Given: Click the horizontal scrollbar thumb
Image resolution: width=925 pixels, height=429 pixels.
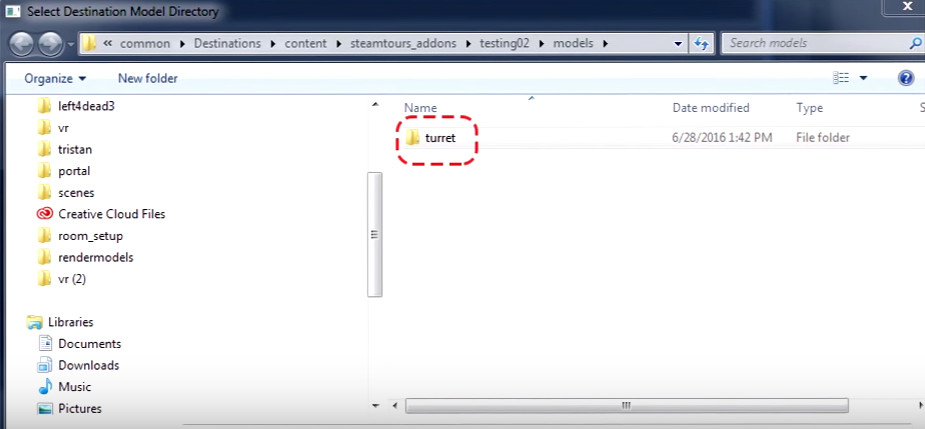Looking at the screenshot, I should point(626,406).
